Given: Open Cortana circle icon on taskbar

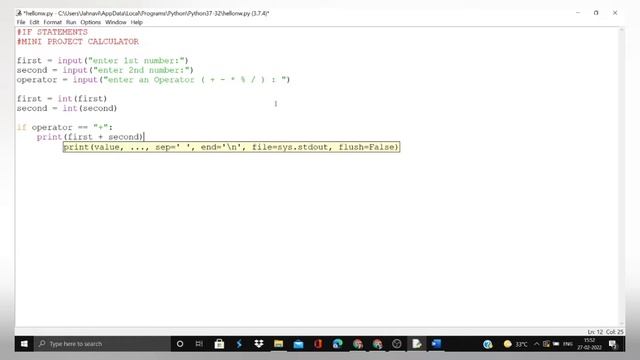Looking at the screenshot, I should tap(180, 344).
